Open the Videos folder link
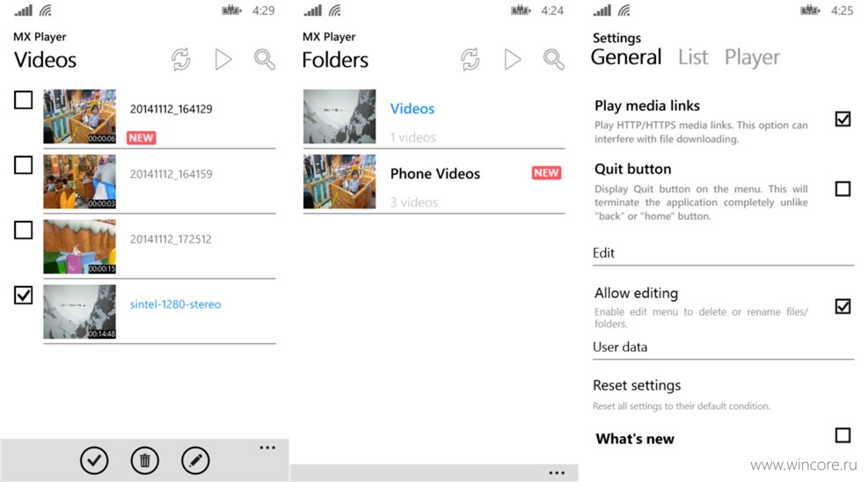Screen dimensions: 868x482 [412, 108]
